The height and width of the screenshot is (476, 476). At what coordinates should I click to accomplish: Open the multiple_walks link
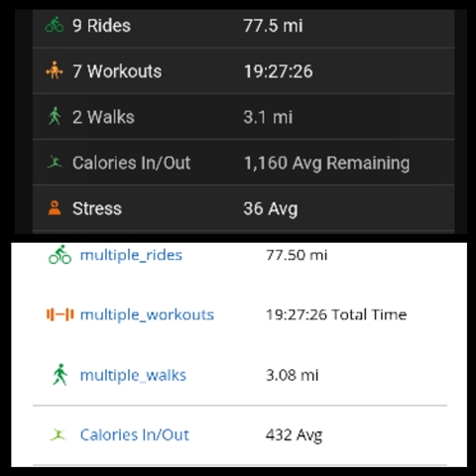(x=133, y=375)
